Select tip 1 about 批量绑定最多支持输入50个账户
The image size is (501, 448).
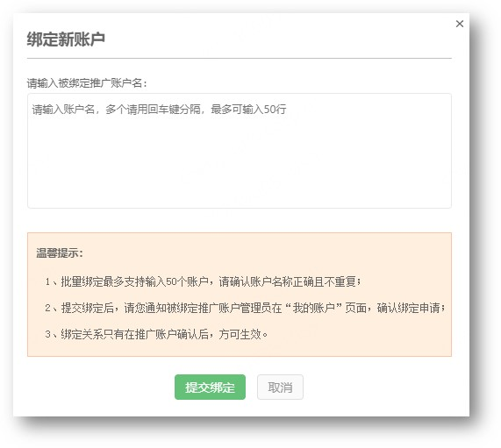tap(203, 281)
